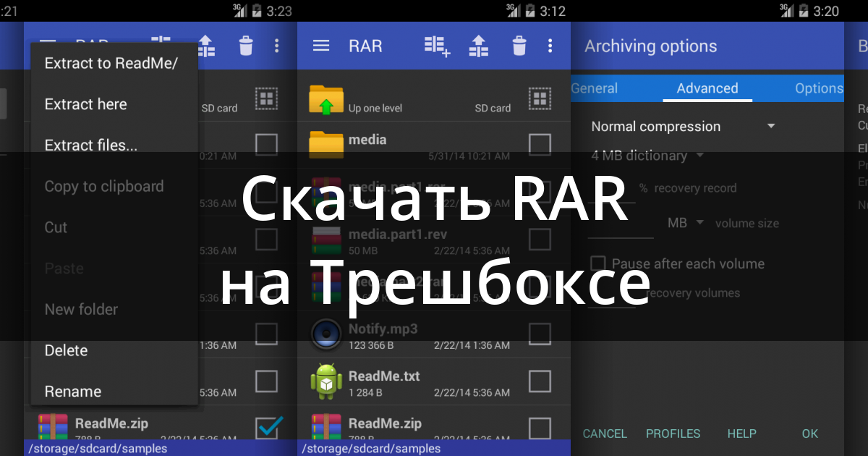Screen dimensions: 868x456
Task: Select New folder from context menu
Action: [x=81, y=309]
